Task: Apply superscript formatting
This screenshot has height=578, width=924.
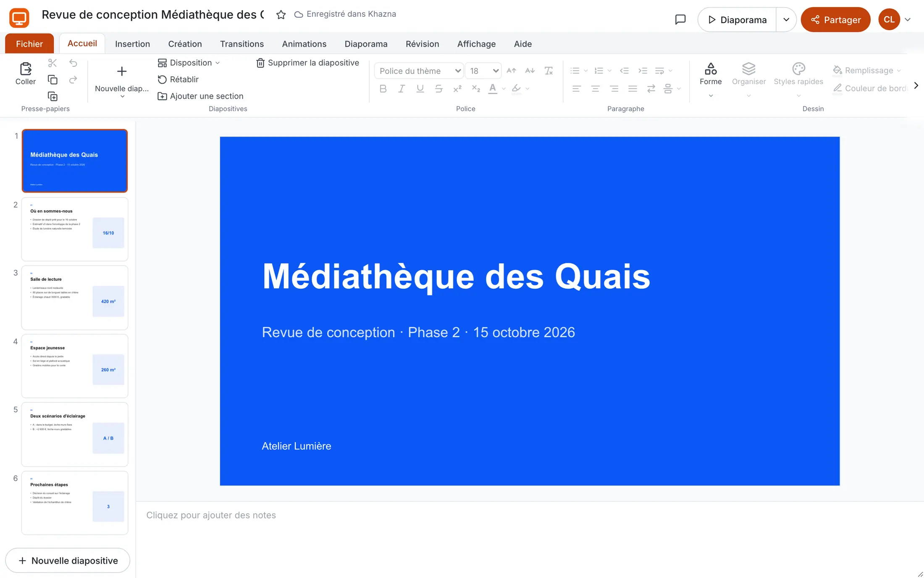Action: [457, 89]
